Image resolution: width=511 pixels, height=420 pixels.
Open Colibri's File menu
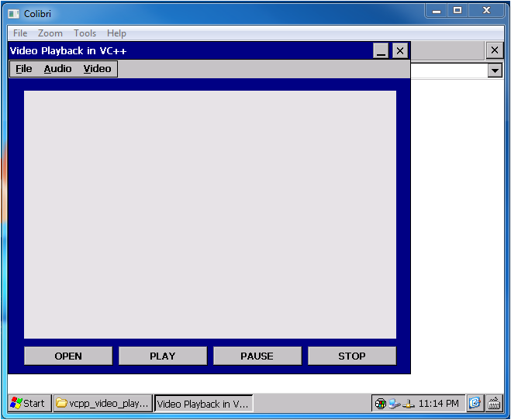pos(20,33)
